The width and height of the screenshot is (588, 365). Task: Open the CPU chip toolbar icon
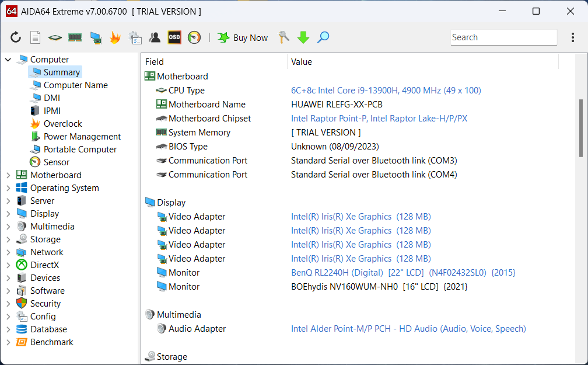[55, 37]
